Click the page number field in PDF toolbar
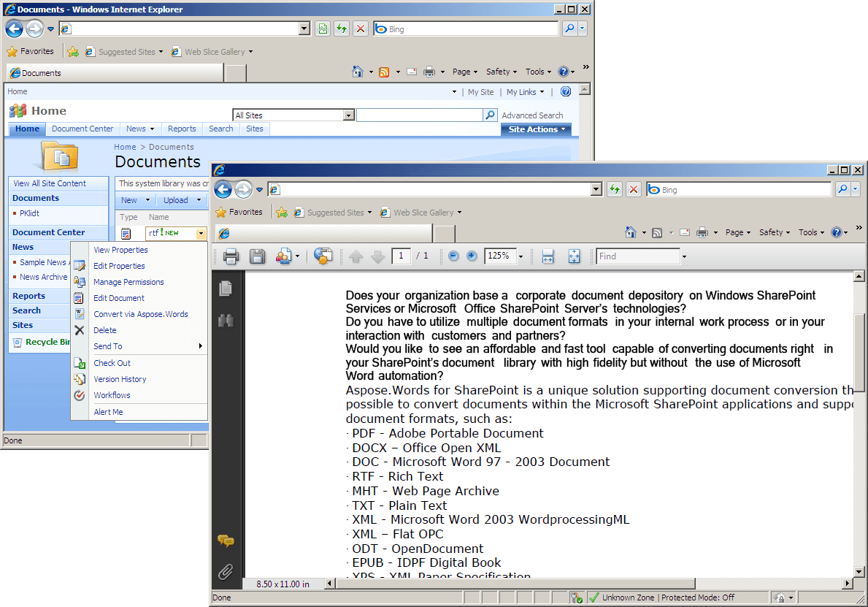 pos(401,256)
